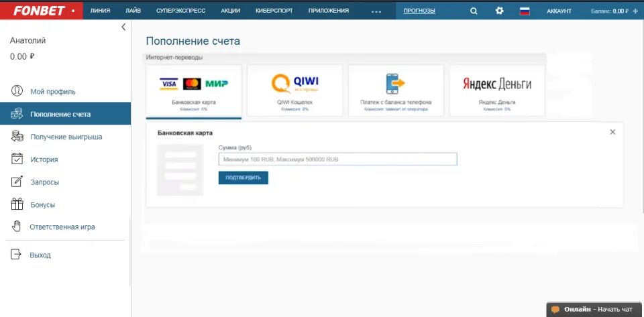Image resolution: width=644 pixels, height=317 pixels.
Task: Click the Visa card logo
Action: tap(168, 84)
